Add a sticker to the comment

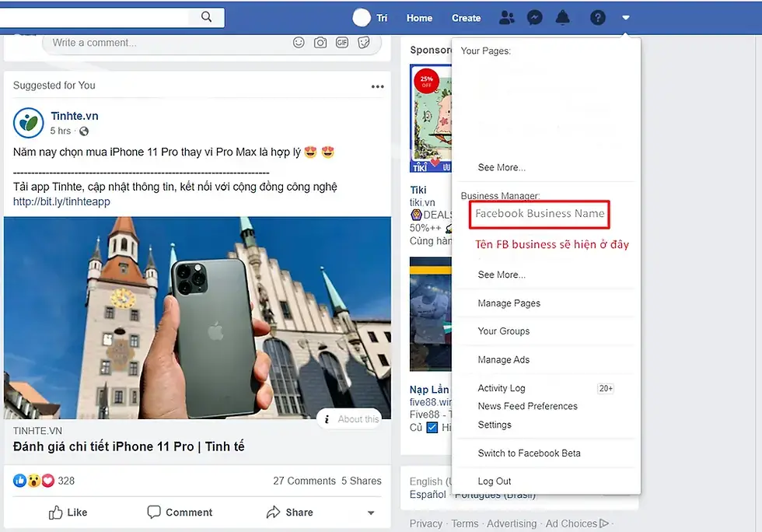point(364,43)
